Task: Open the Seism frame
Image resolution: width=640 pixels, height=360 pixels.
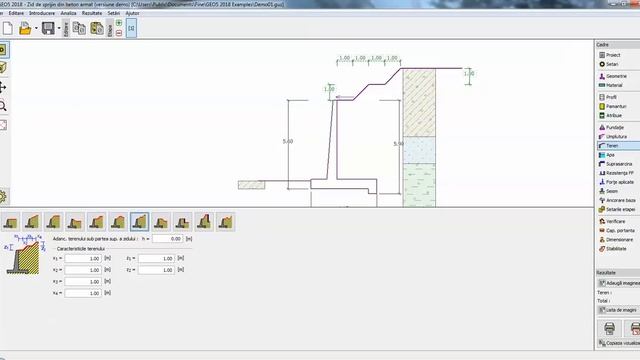Action: (618, 191)
